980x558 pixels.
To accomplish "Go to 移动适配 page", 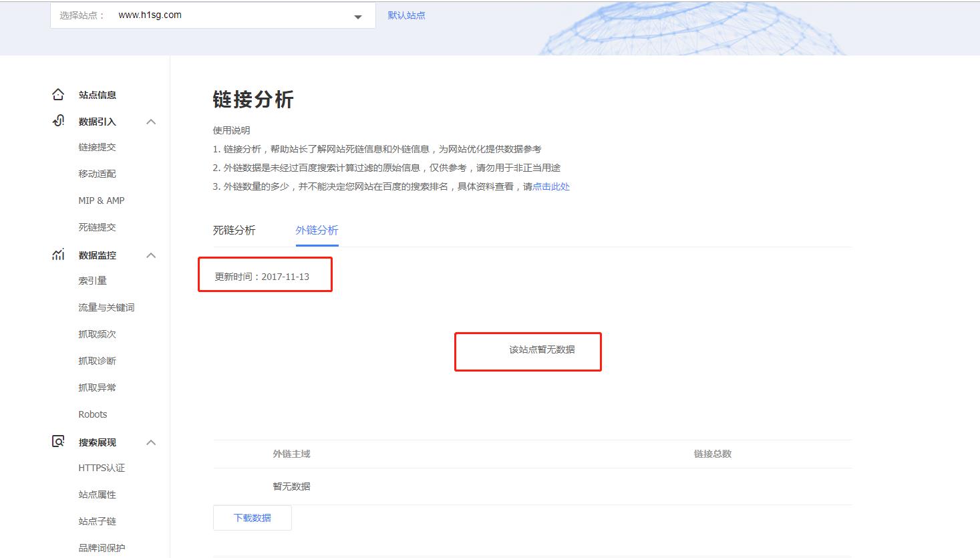I will point(97,174).
